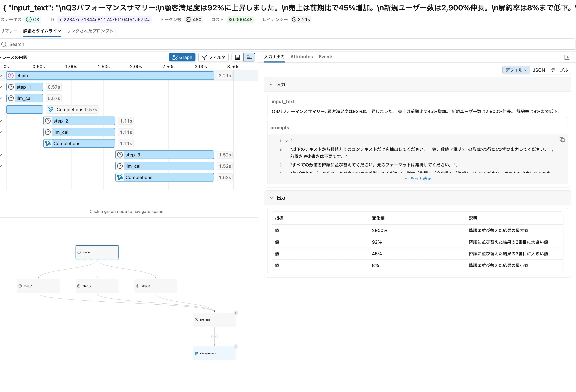Click the 説明 column header
The width and height of the screenshot is (576, 392).
473,218
